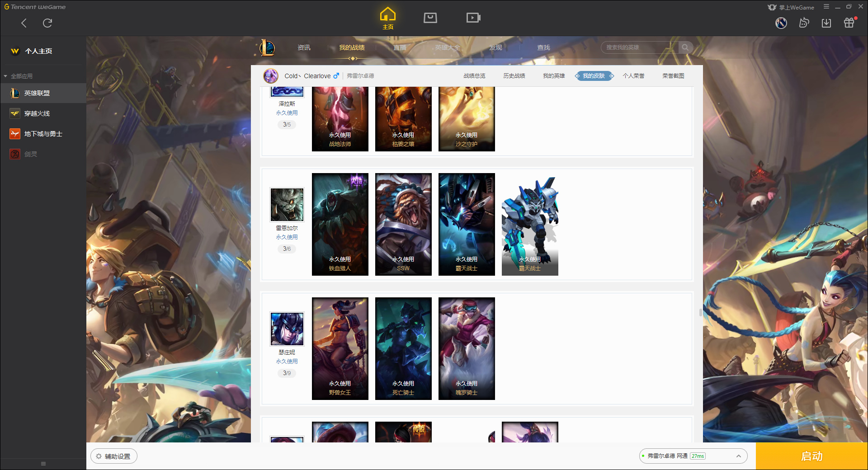Viewport: 868px width, 470px height.
Task: Switch to 历史战绩 sub-tab
Action: click(x=514, y=76)
